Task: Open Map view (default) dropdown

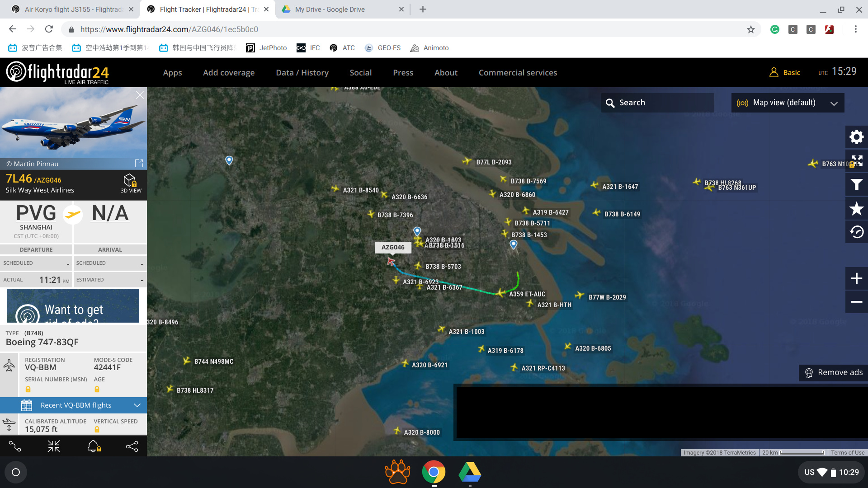Action: tap(787, 103)
